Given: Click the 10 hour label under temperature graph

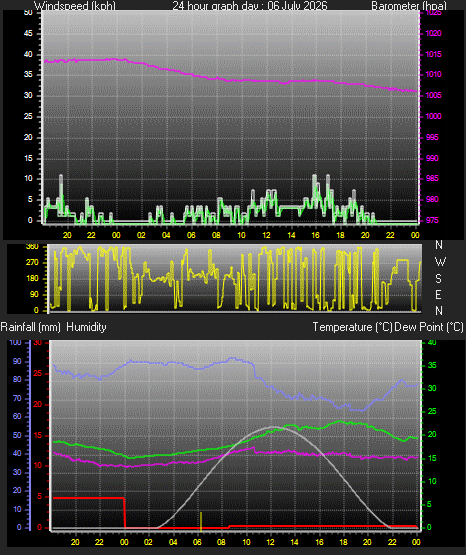Looking at the screenshot, I should pyautogui.click(x=246, y=542).
